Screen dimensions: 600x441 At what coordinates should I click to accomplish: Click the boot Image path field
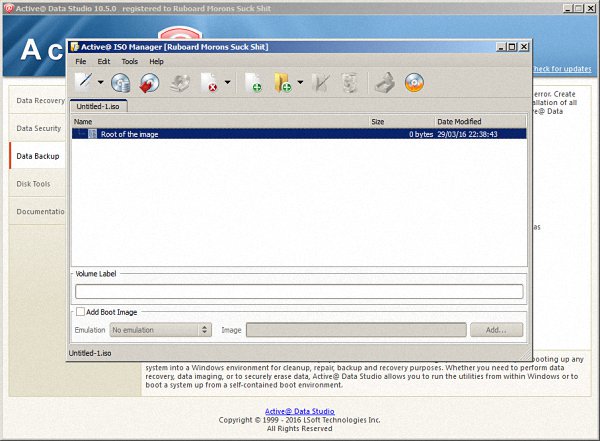click(356, 330)
